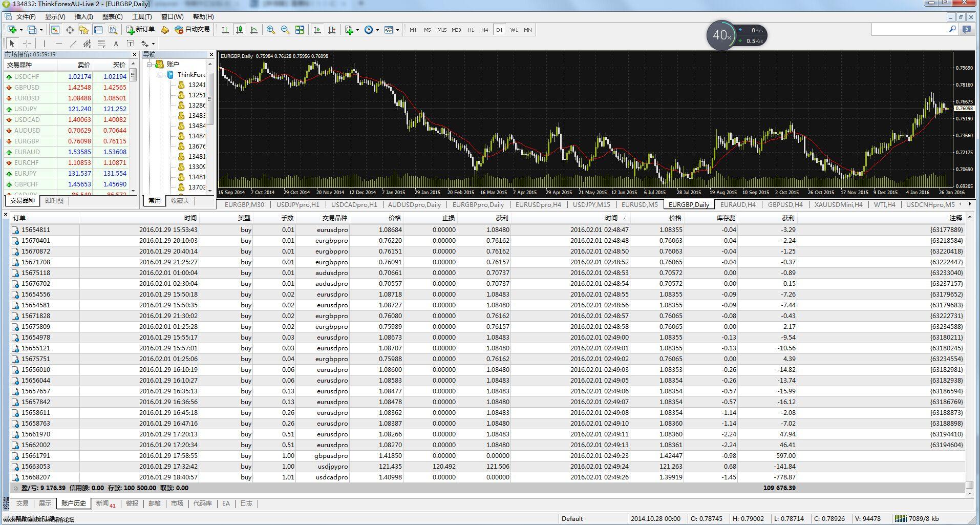
Task: Open the EURAUD,H4 chart tab
Action: click(737, 204)
